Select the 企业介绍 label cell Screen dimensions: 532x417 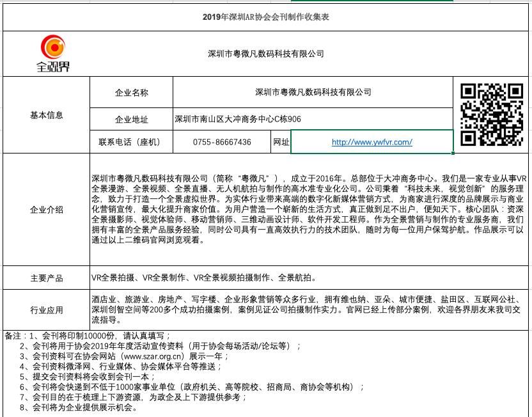click(47, 209)
